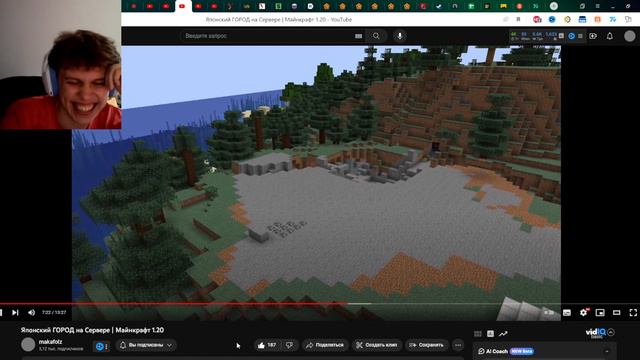Collapse the vidIQ panel with its chevron

[x=611, y=332]
